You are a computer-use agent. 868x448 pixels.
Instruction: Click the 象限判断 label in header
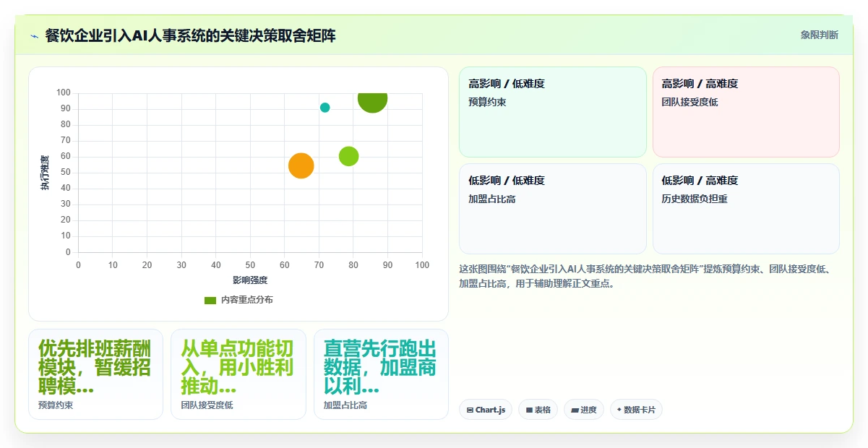pos(820,35)
